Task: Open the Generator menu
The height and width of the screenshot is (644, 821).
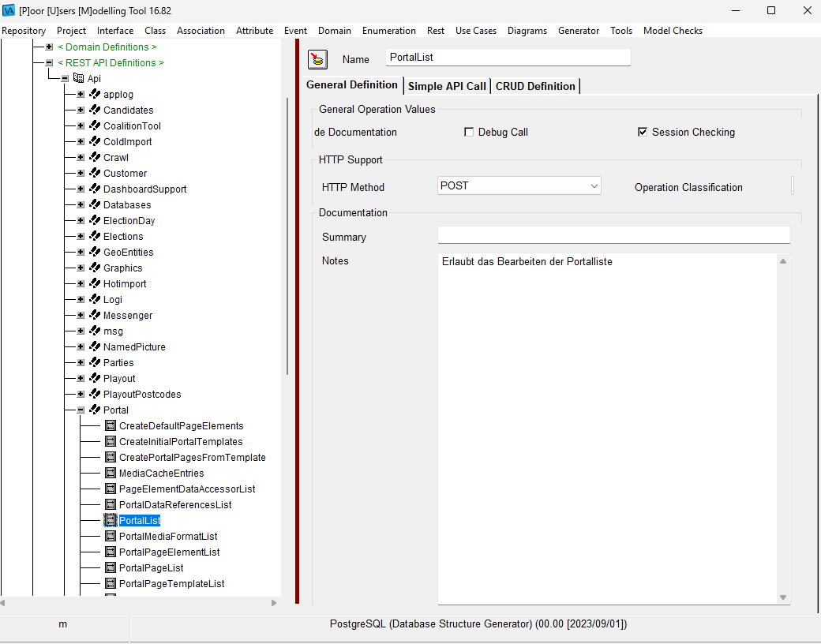Action: click(579, 30)
